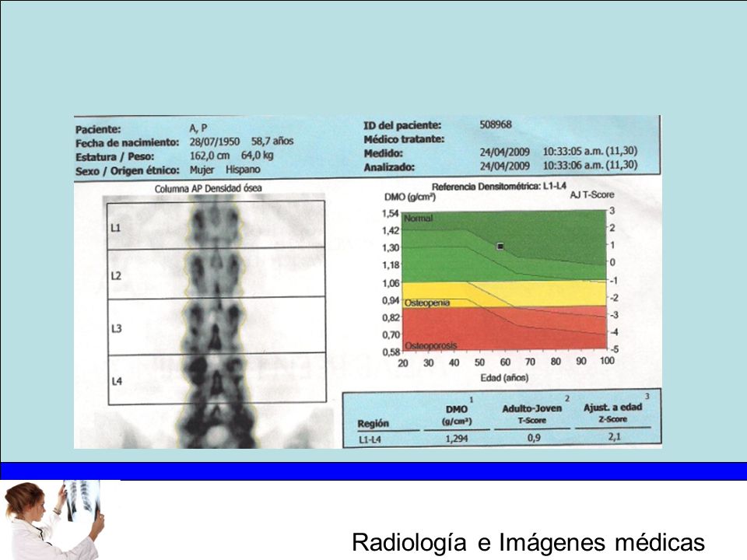Click the '-5' tick on the T-Score axis
This screenshot has width=747, height=560.
coord(614,349)
